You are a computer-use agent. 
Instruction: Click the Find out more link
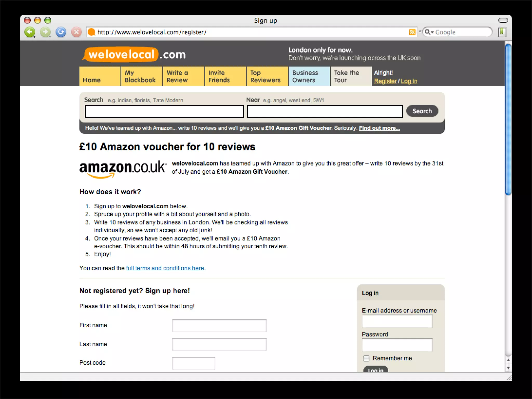point(379,128)
